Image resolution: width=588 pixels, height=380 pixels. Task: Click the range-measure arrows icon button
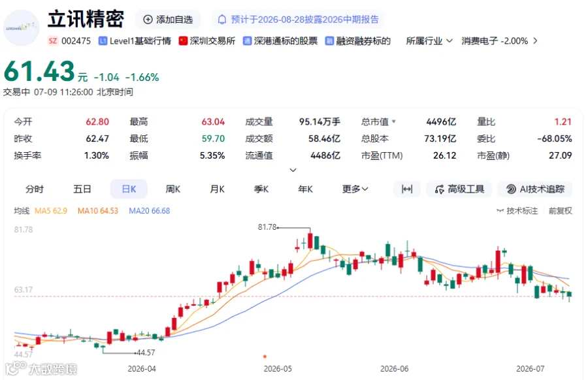(407, 189)
